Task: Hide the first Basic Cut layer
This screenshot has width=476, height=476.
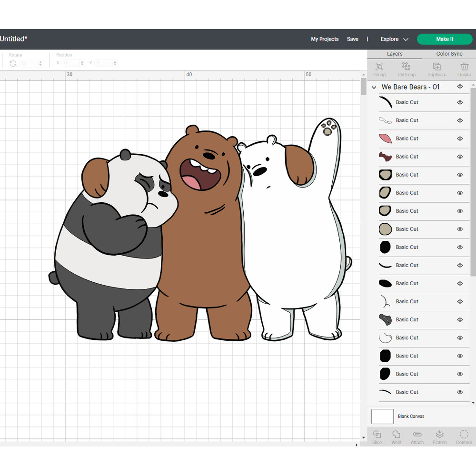Action: coord(460,102)
